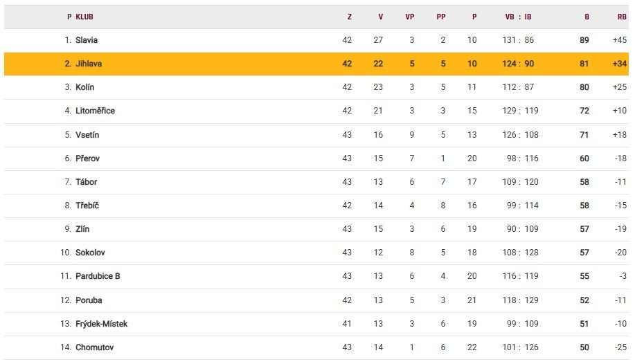635x364 pixels.
Task: Open Třebíč club page
Action: 87,206
